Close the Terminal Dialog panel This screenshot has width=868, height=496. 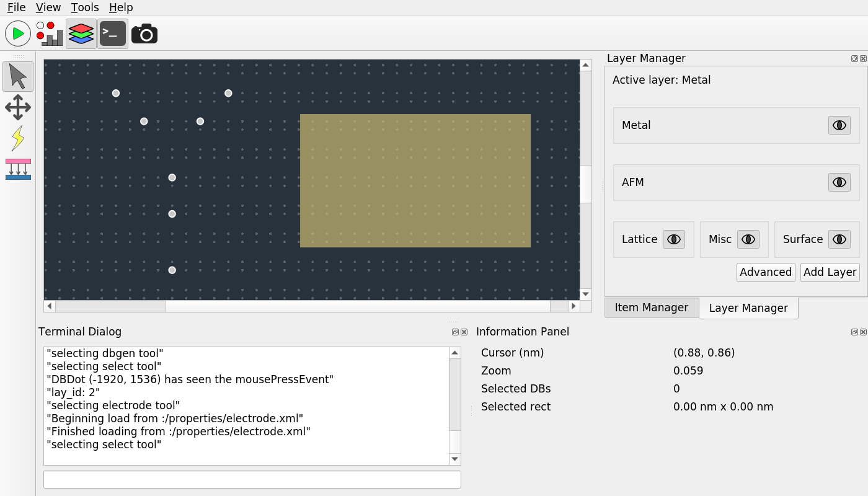click(x=464, y=332)
